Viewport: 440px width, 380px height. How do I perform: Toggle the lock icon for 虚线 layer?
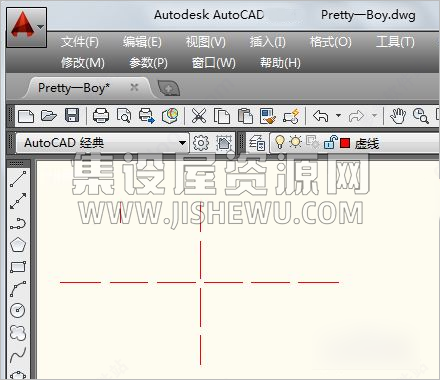pos(330,143)
